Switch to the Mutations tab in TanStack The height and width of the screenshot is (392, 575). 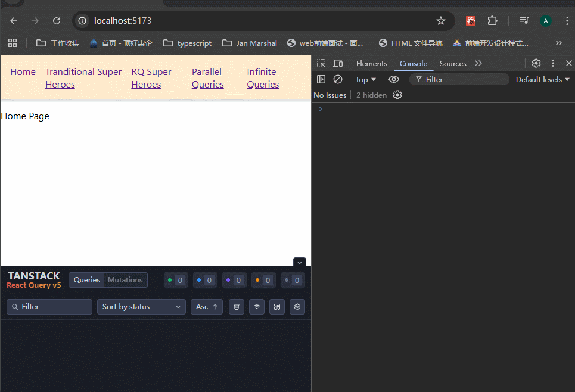(x=125, y=280)
